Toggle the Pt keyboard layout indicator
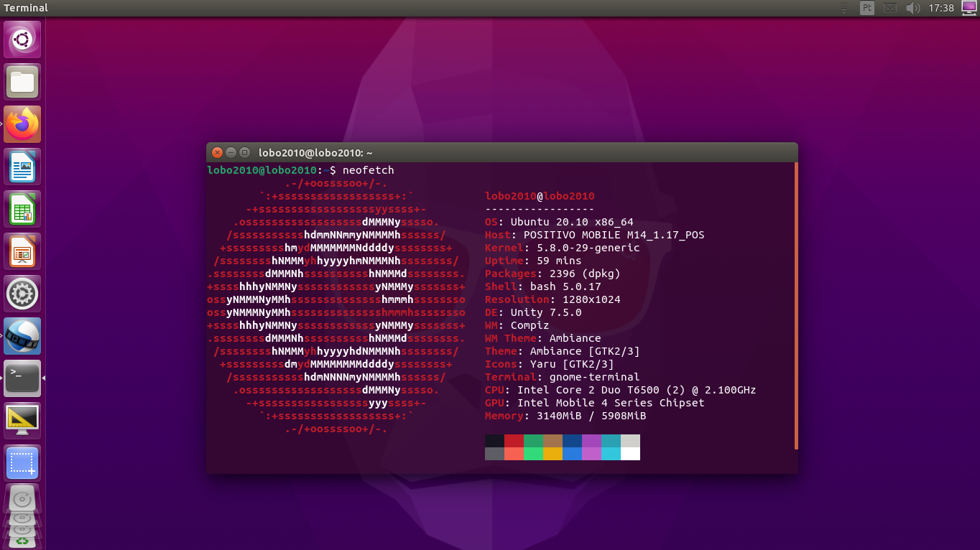The height and width of the screenshot is (550, 980). (867, 8)
